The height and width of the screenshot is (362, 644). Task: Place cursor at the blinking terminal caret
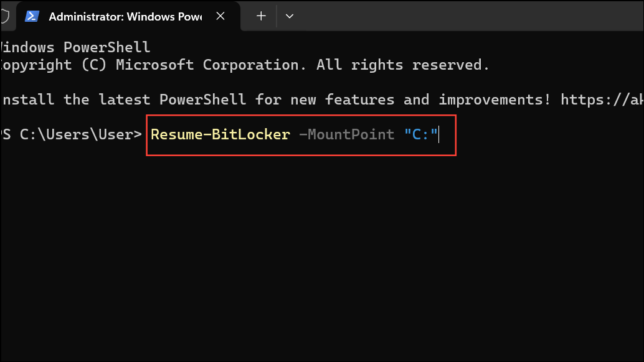[438, 134]
